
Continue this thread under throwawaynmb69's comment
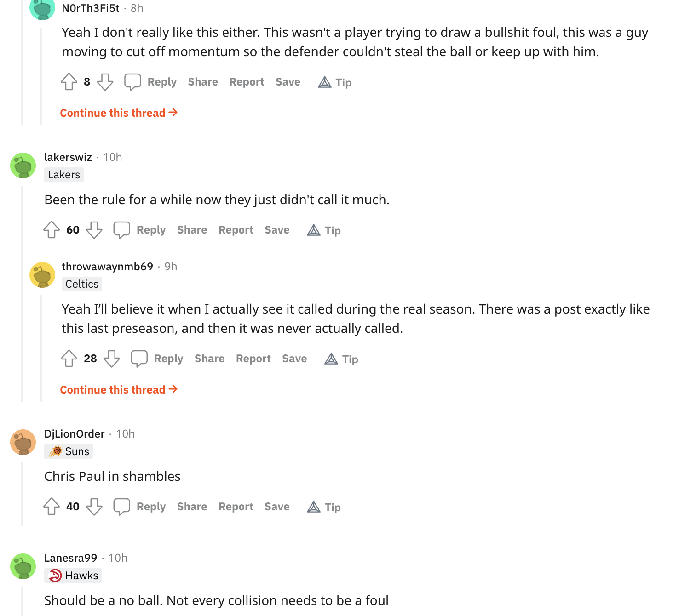click(119, 390)
